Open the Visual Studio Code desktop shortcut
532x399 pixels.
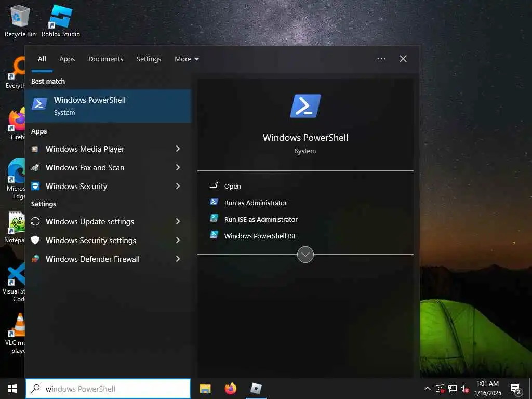coord(14,282)
